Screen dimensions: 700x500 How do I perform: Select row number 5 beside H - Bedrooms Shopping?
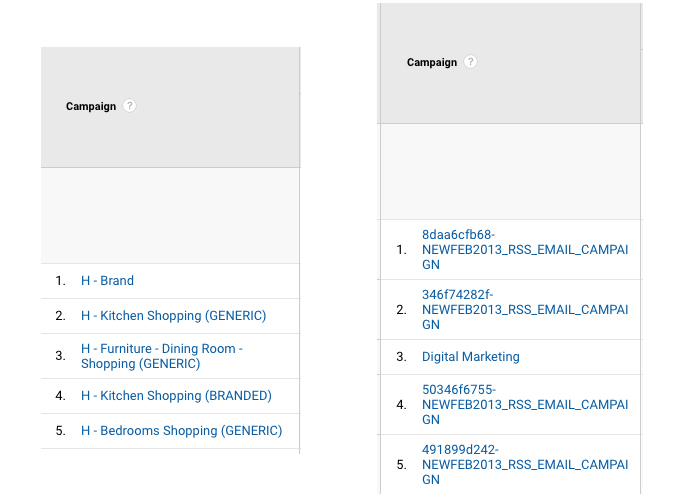coord(60,431)
